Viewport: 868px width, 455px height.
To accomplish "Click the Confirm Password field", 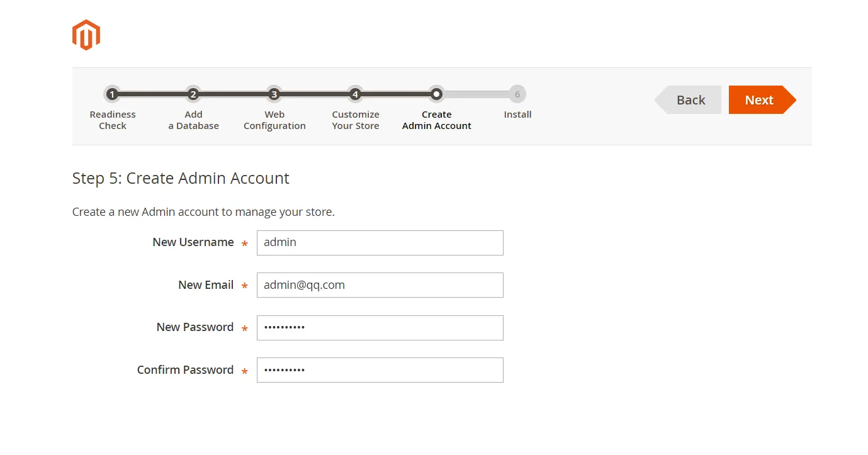I will coord(380,370).
